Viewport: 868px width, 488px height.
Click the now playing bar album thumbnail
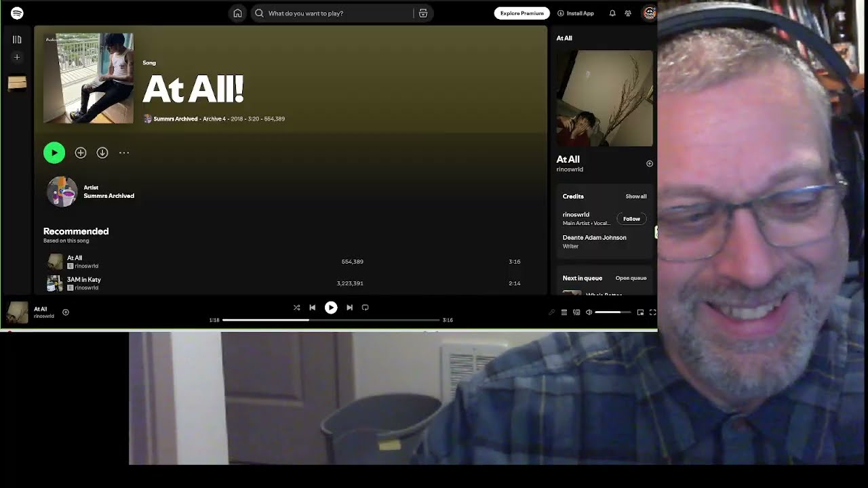(18, 312)
